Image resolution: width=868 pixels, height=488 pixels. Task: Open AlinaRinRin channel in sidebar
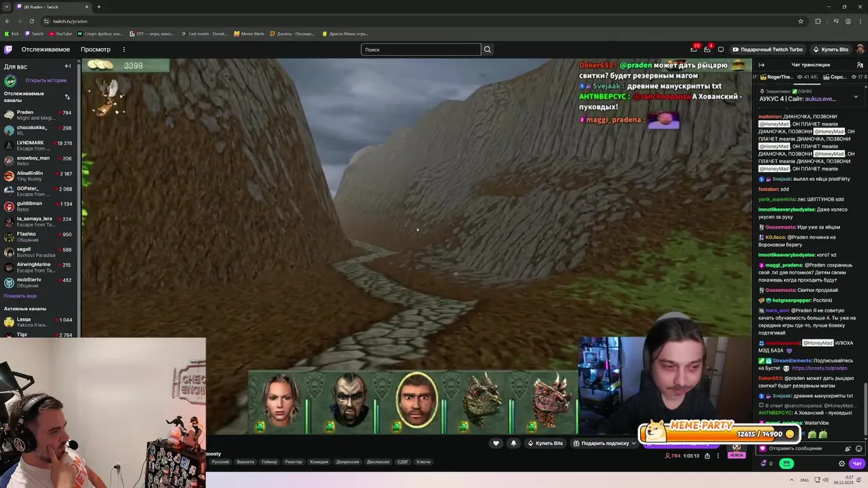coord(39,176)
